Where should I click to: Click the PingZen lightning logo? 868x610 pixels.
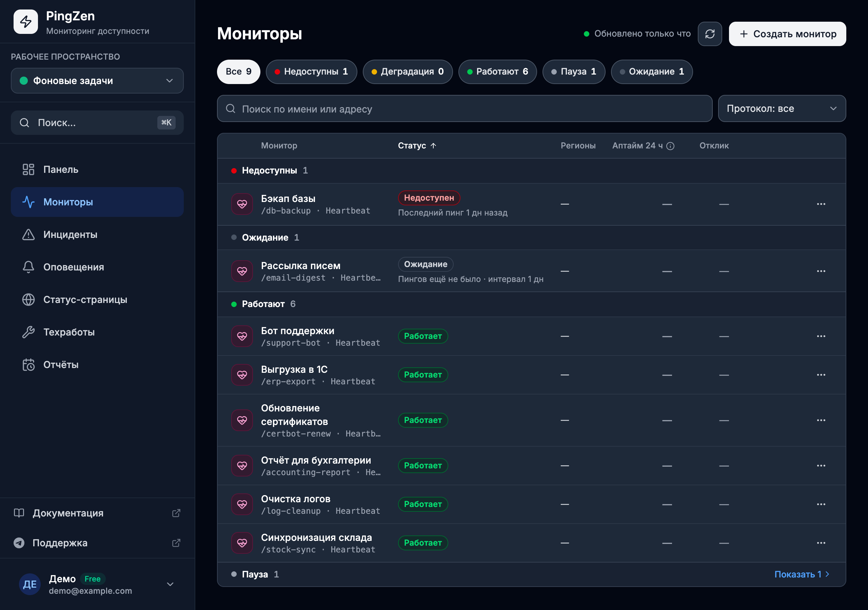point(25,22)
